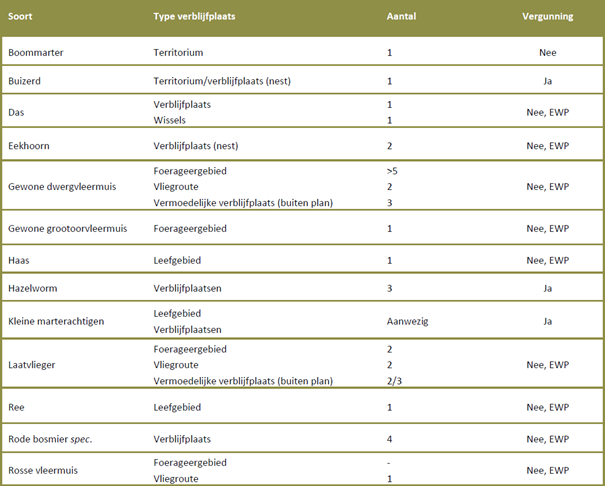Click 'Vermoedelijke verblijfplaats (buiten plan)' for Laatvlieger
Viewport: 605px width, 486px height.
click(243, 381)
